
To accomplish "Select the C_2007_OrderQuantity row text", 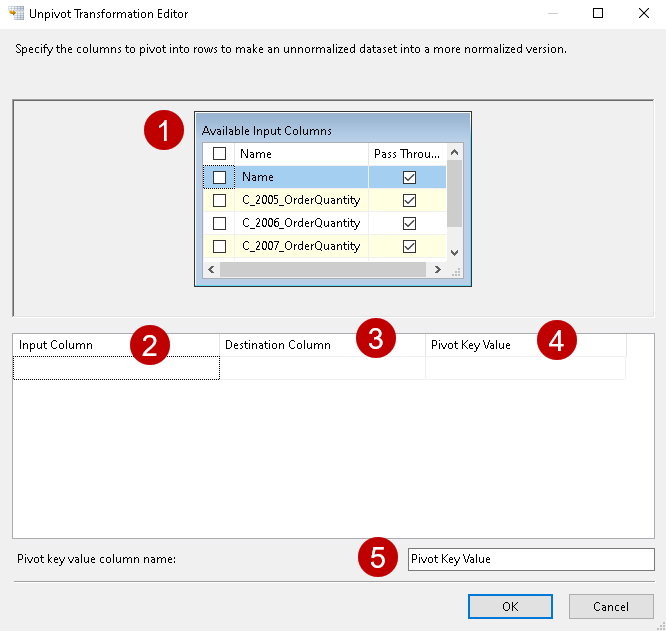I will tap(301, 246).
